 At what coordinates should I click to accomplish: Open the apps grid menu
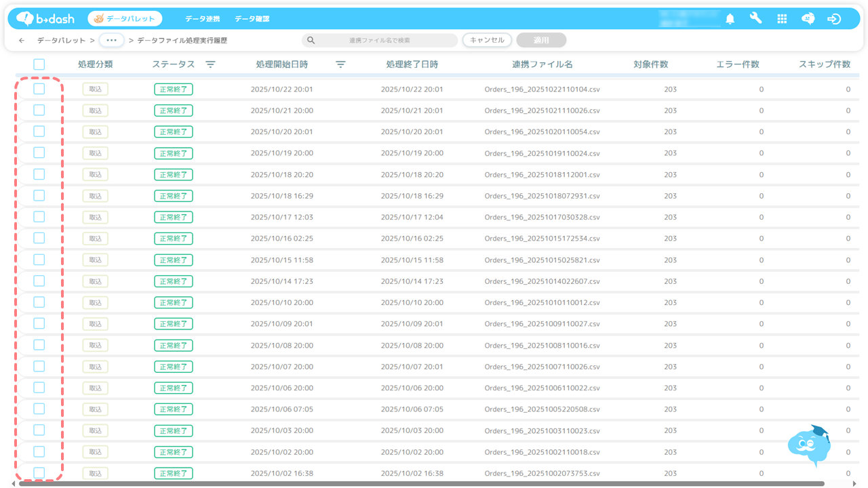782,19
